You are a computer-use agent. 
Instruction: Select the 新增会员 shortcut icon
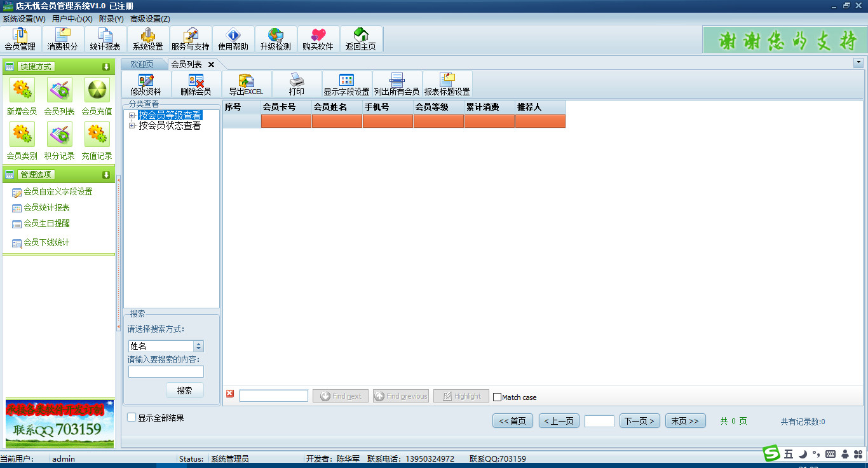(x=22, y=91)
